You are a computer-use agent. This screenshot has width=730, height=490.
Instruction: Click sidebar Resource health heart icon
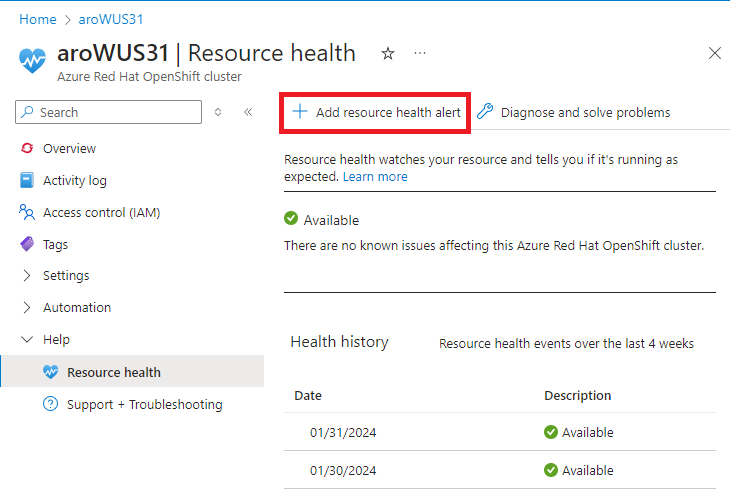tap(50, 372)
